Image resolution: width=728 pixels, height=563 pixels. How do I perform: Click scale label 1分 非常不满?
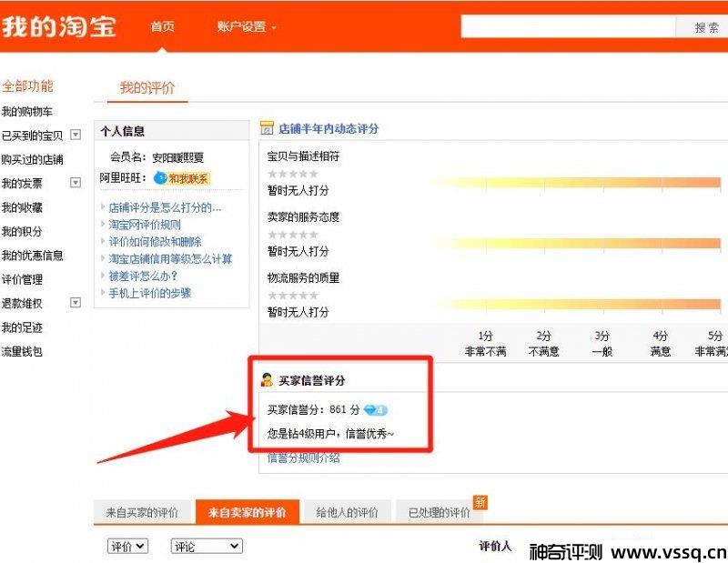pyautogui.click(x=485, y=344)
